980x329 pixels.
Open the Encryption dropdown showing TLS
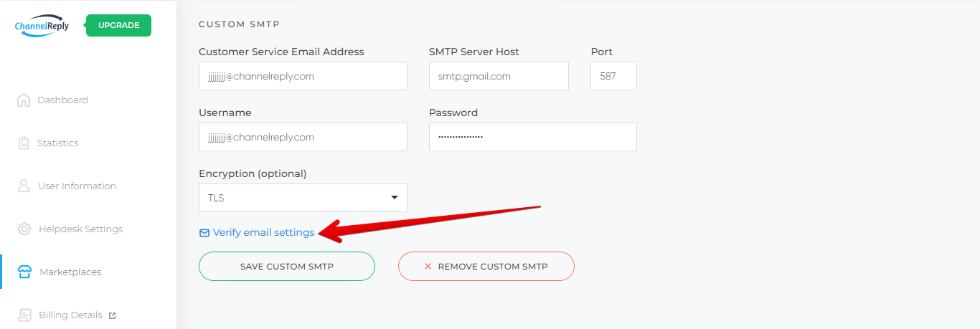coord(303,198)
